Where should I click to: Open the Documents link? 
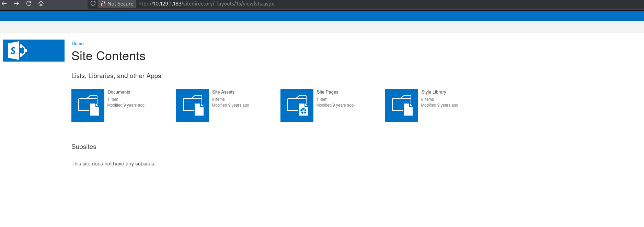click(x=119, y=92)
